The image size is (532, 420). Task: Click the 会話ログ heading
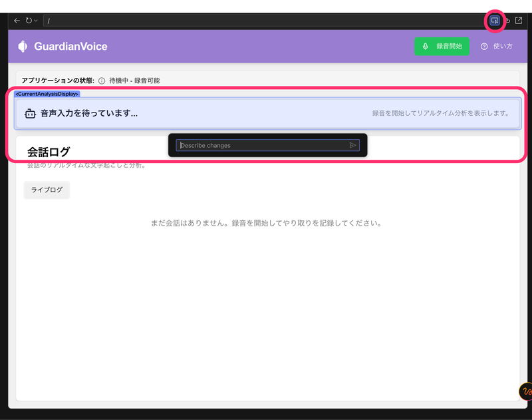49,152
